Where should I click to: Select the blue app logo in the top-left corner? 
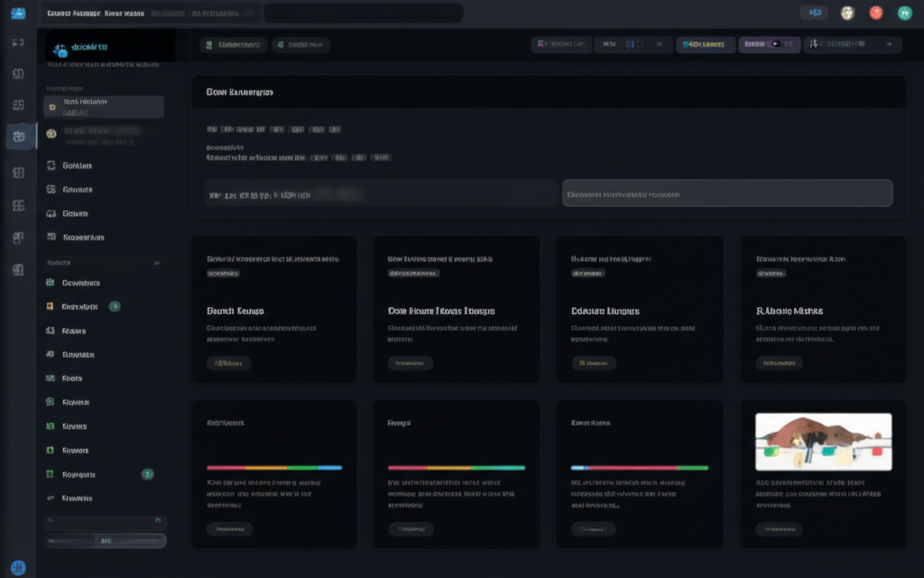(x=16, y=12)
